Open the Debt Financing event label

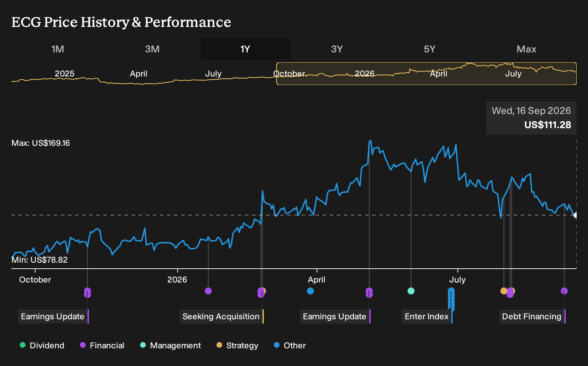532,316
